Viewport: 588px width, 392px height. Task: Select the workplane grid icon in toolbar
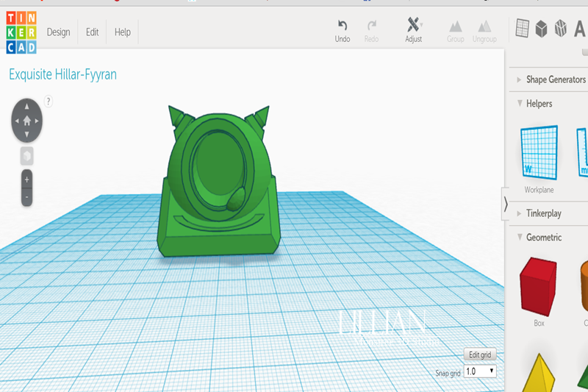click(x=522, y=28)
